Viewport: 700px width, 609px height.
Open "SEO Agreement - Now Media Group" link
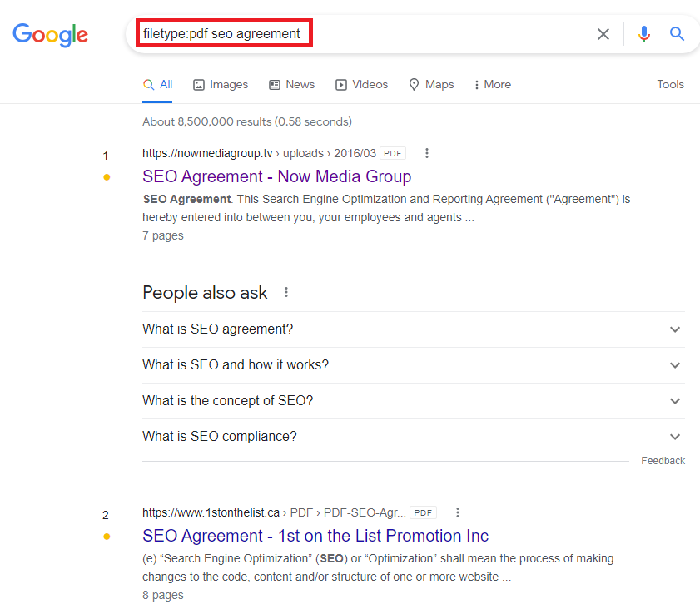[276, 176]
